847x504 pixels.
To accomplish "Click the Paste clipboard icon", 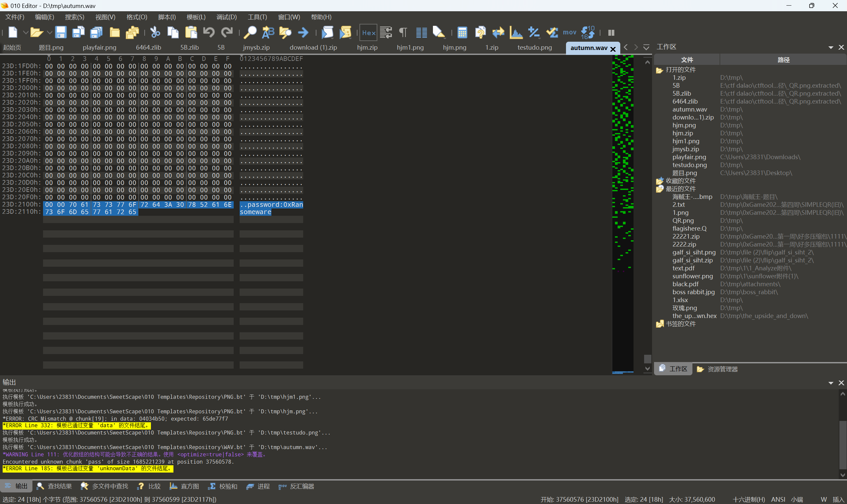I will click(191, 33).
